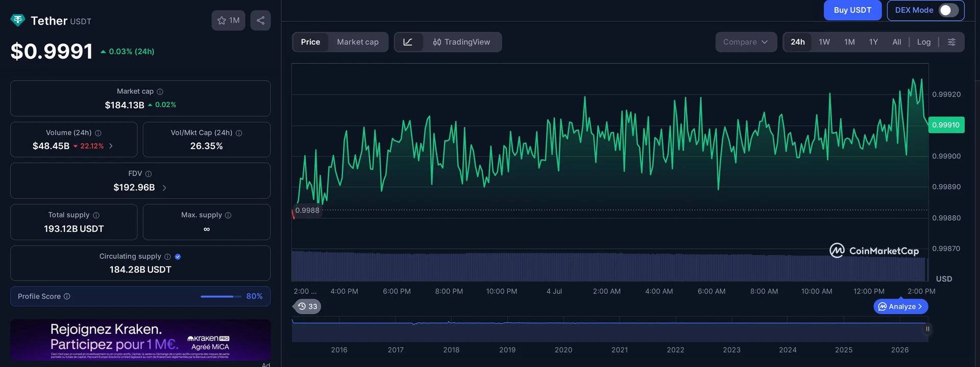Viewport: 980px width, 367px height.
Task: Expand FDV details chevron
Action: (x=164, y=188)
